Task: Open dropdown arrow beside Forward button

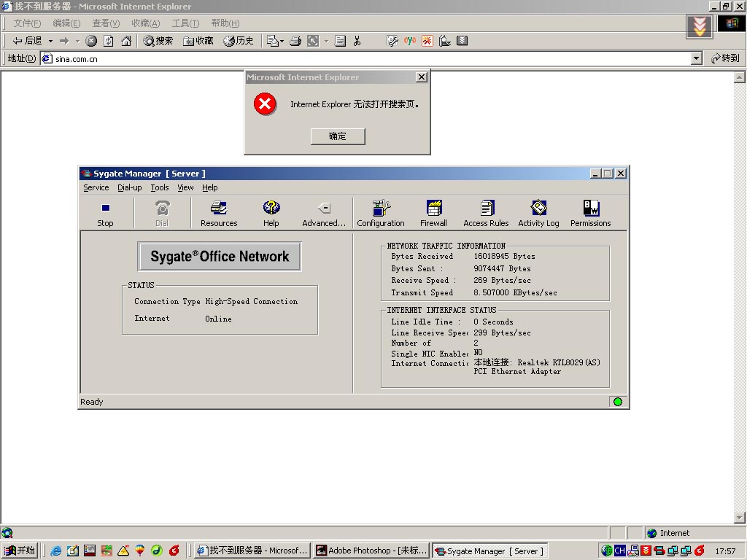Action: point(77,42)
